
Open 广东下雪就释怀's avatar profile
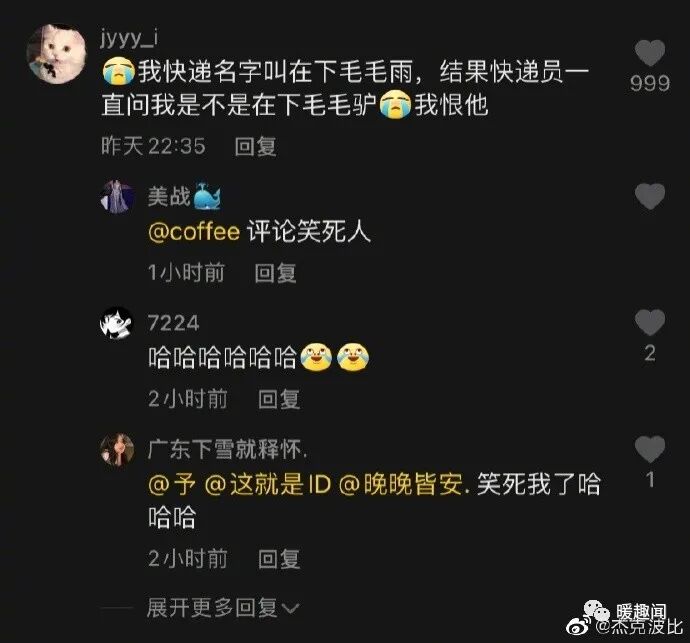click(117, 449)
